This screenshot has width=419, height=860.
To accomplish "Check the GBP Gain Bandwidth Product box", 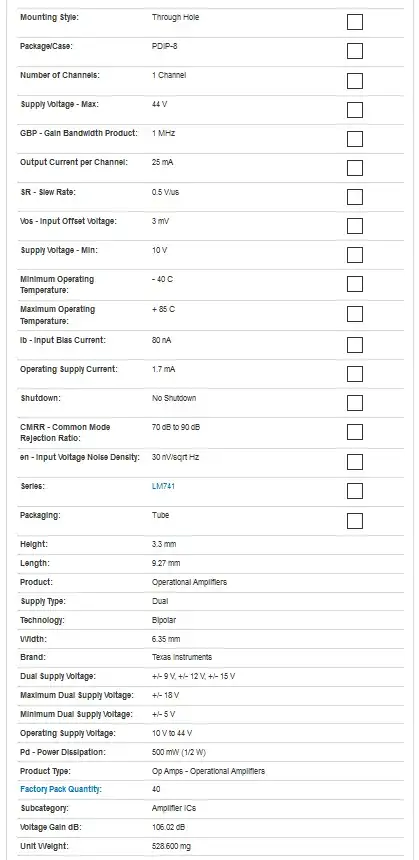I will click(355, 139).
